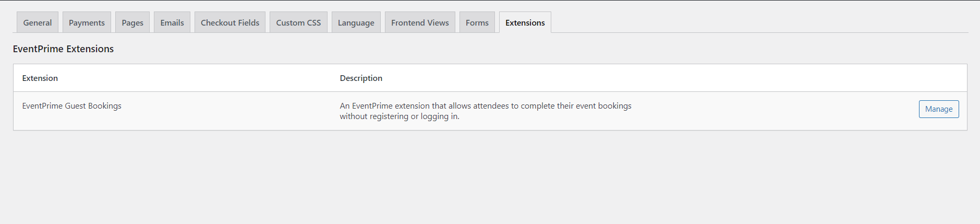980x224 pixels.
Task: Click the empty area below the extensions table
Action: (x=490, y=178)
